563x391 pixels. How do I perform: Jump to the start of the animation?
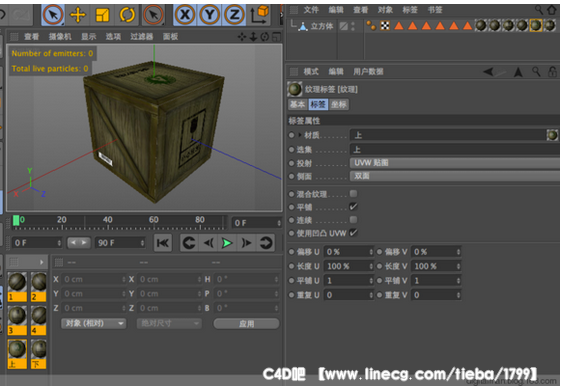click(163, 243)
